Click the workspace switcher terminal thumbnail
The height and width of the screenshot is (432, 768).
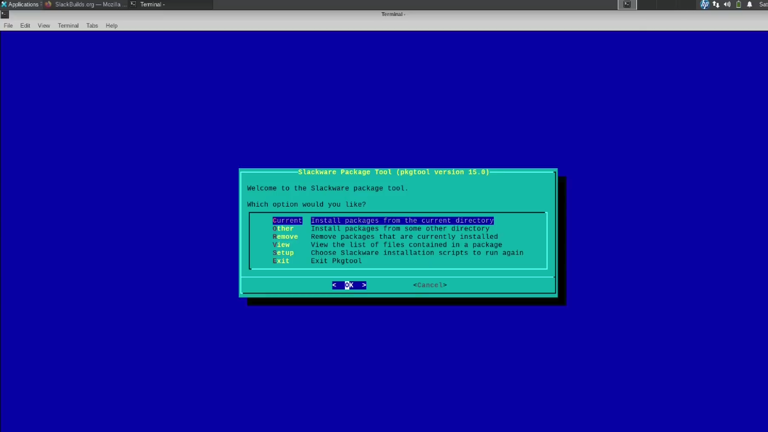point(627,4)
